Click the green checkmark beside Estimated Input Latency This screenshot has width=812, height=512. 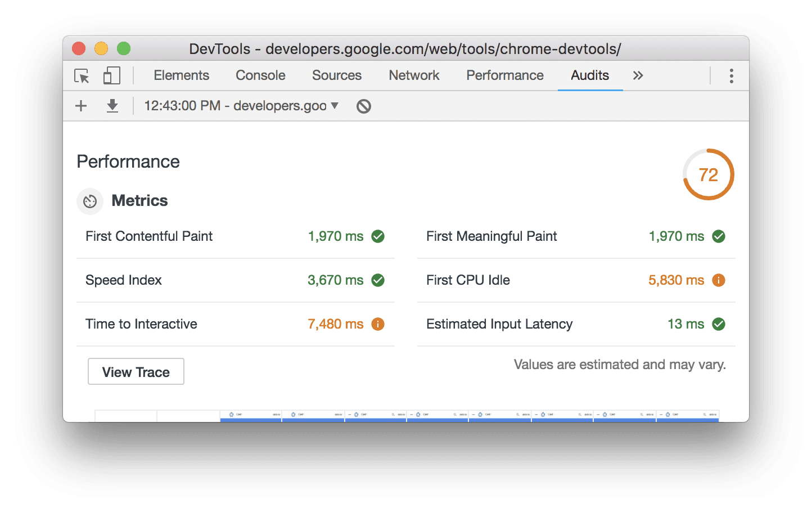coord(719,324)
